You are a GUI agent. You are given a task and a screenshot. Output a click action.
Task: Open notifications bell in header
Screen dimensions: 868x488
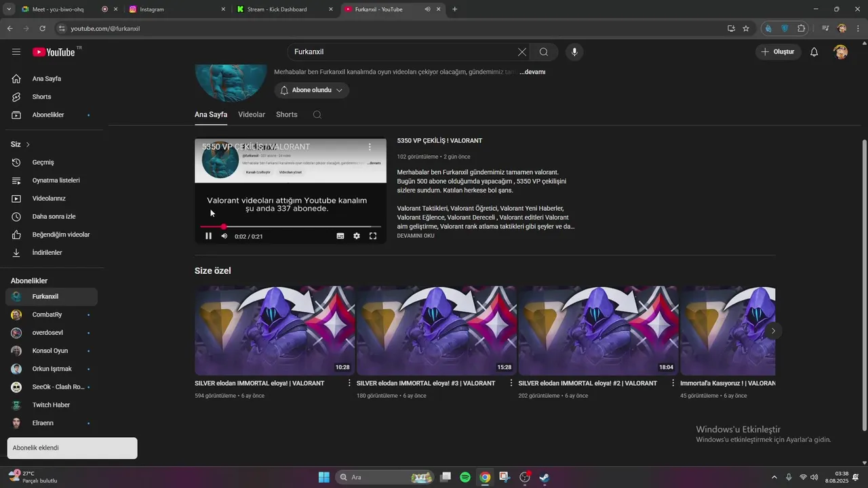pyautogui.click(x=814, y=52)
